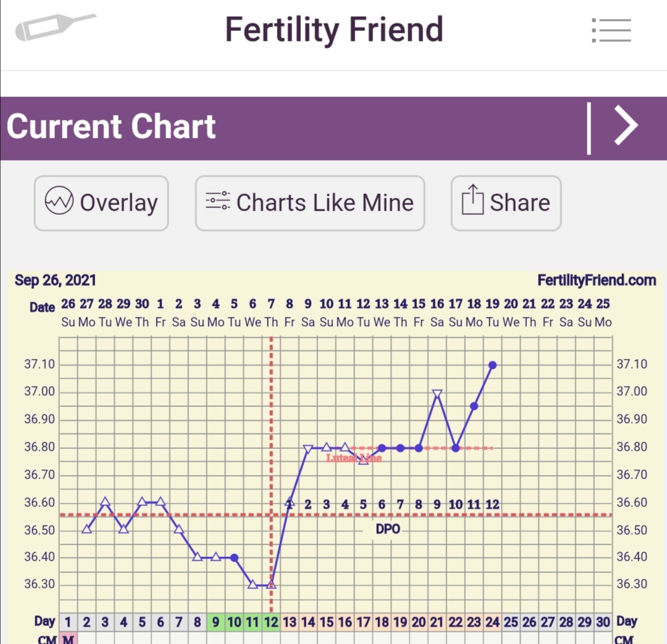Tap the Current Chart header title
Image resolution: width=667 pixels, height=644 pixels.
pos(111,127)
